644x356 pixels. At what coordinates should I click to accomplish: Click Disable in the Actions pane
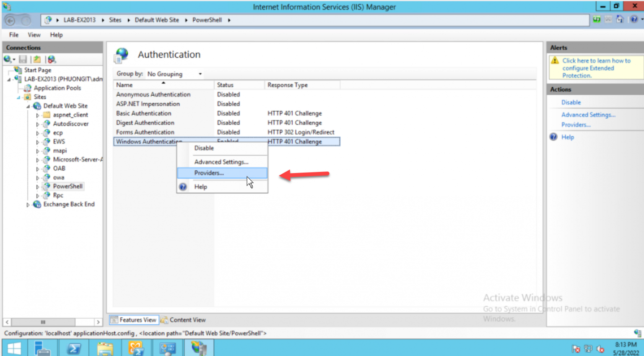[571, 102]
